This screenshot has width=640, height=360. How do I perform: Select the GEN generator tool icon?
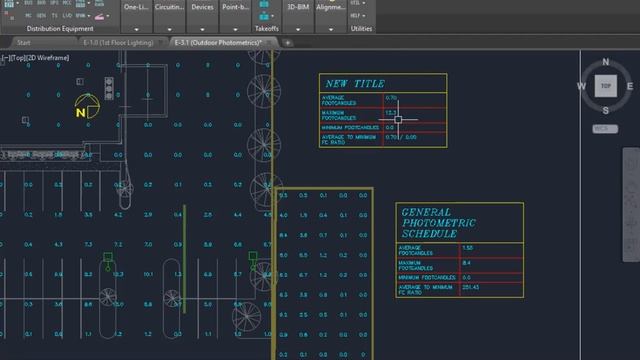click(41, 16)
